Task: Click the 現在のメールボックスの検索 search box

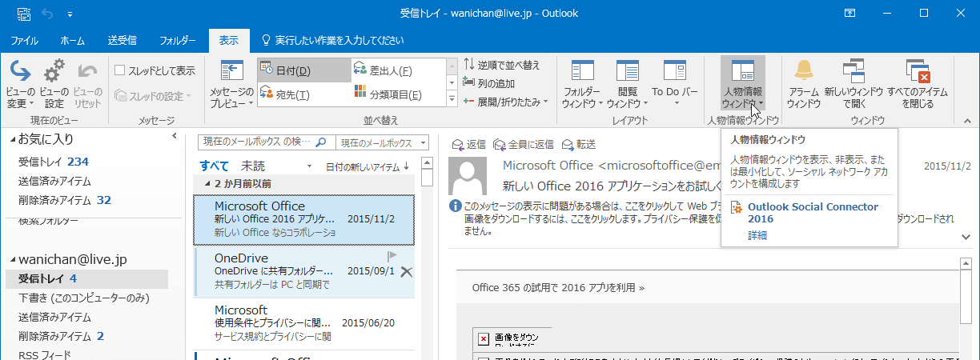Action: [265, 142]
